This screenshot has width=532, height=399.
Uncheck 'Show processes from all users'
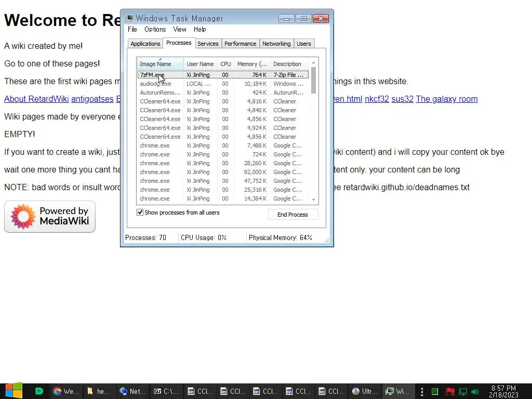(140, 212)
